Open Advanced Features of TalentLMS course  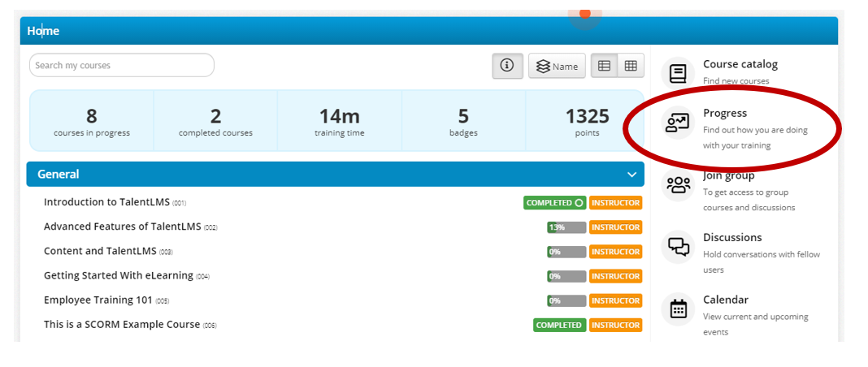coord(123,227)
